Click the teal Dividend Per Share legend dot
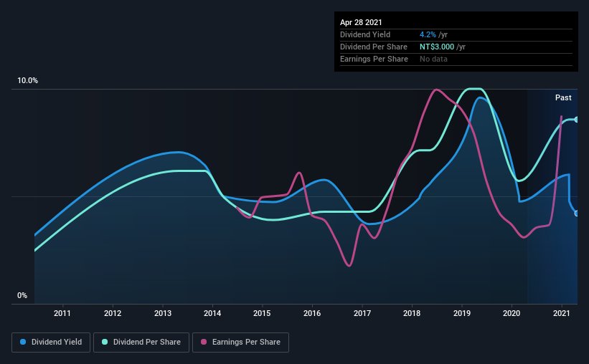 (105, 342)
